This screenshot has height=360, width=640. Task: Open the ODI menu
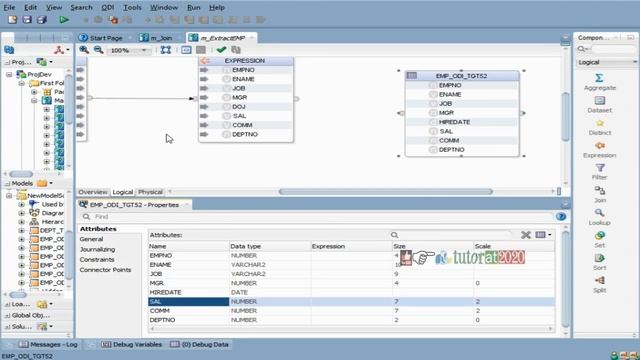108,7
